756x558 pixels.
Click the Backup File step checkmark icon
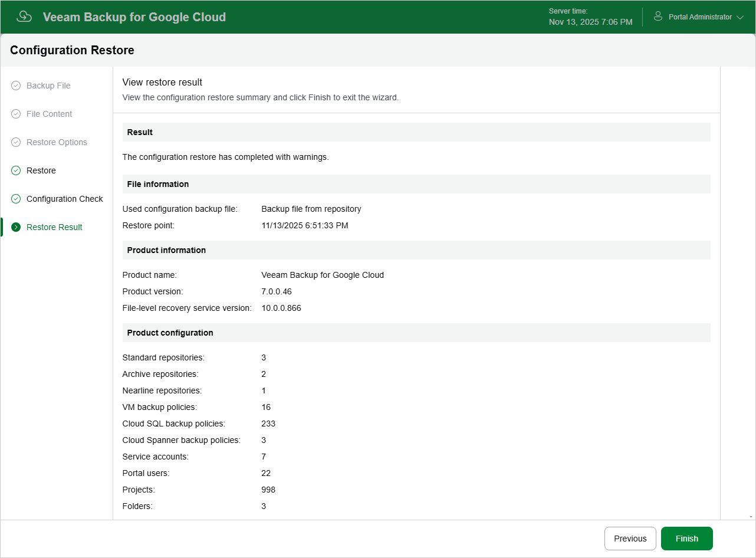click(16, 86)
